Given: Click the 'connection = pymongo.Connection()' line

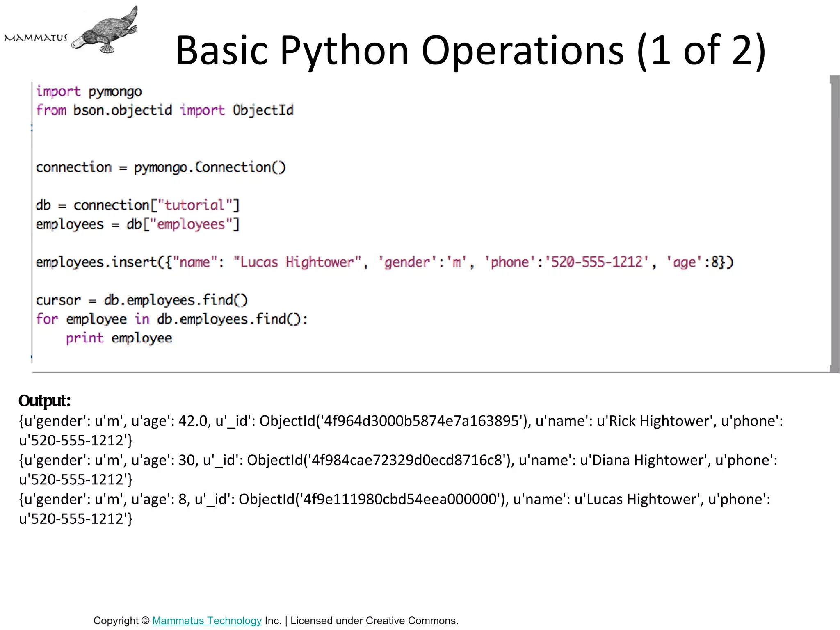Looking at the screenshot, I should (x=161, y=167).
